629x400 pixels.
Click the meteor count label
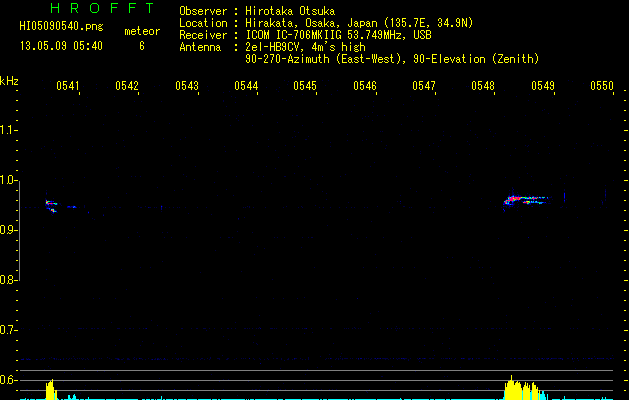[x=142, y=31]
